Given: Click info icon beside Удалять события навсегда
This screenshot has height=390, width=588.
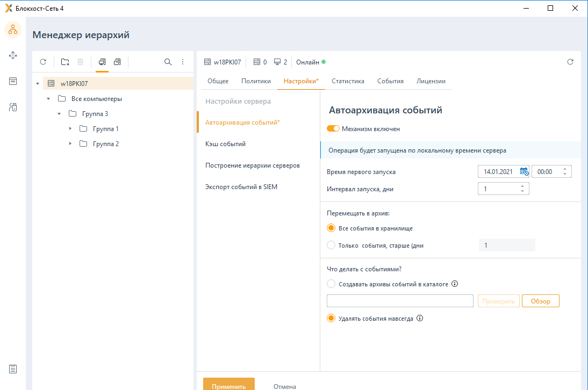Looking at the screenshot, I should click(x=420, y=318).
